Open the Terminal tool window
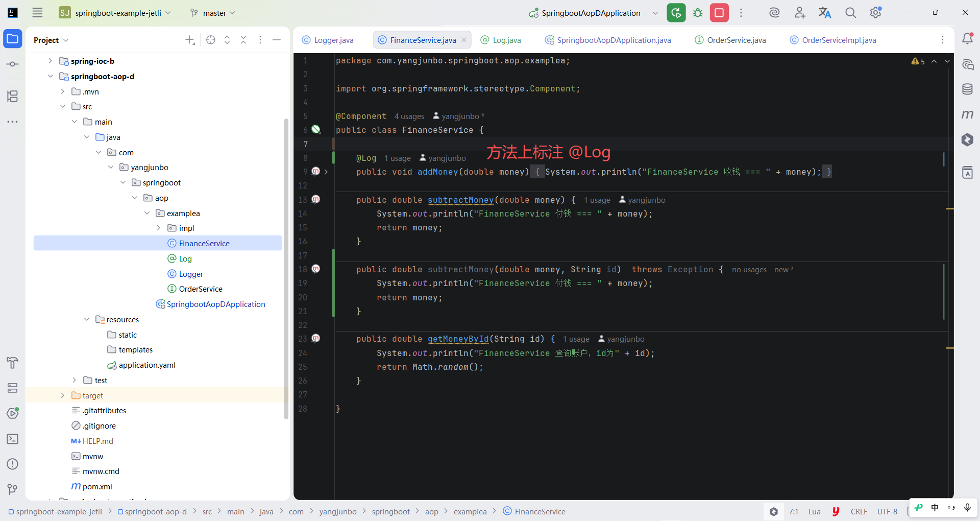Screen dimensions: 980x521 tap(13, 439)
